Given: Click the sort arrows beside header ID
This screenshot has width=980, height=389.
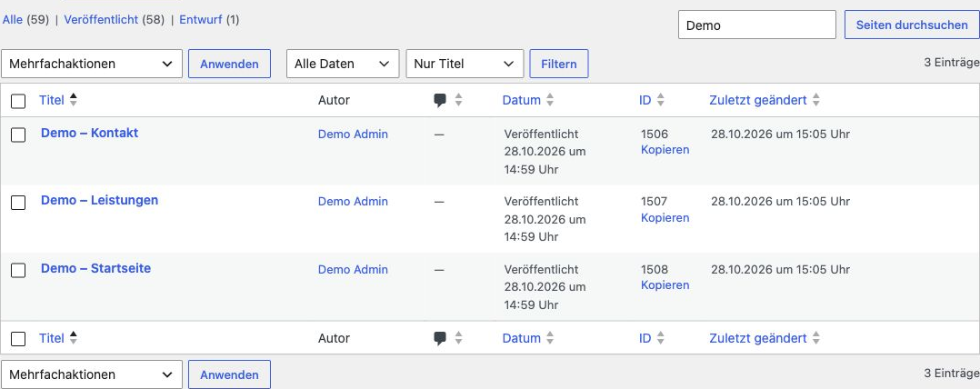Looking at the screenshot, I should click(661, 100).
